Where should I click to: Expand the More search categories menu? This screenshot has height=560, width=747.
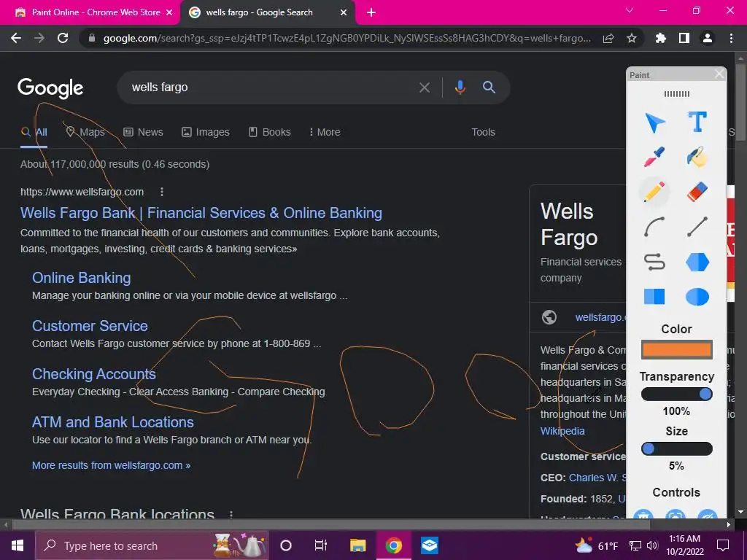[325, 132]
